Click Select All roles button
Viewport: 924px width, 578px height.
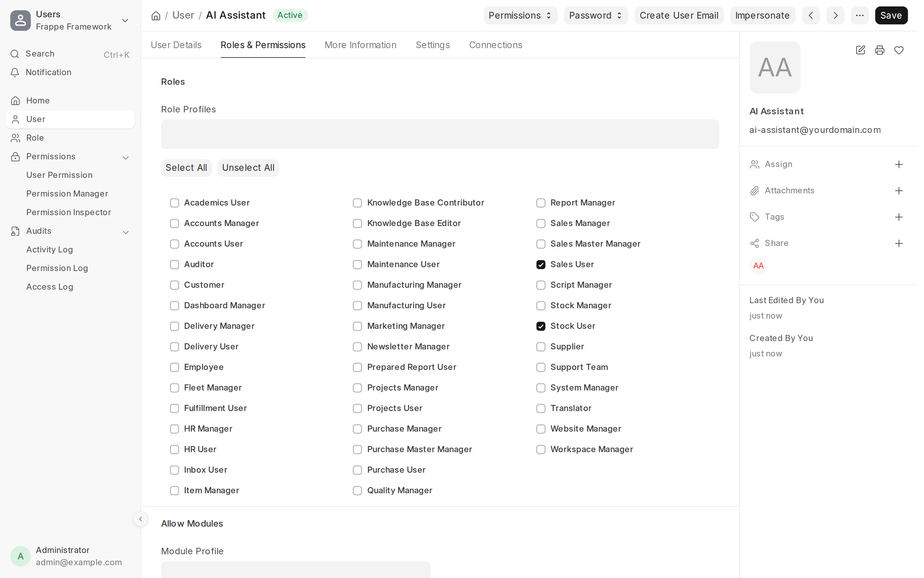pos(186,168)
